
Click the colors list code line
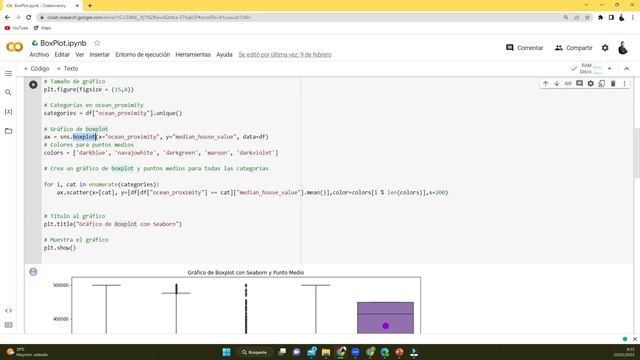tap(161, 153)
